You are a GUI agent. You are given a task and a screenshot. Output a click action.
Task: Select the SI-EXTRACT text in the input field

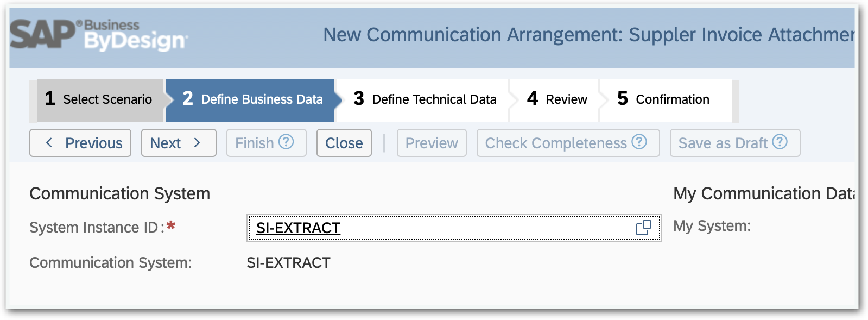(298, 228)
